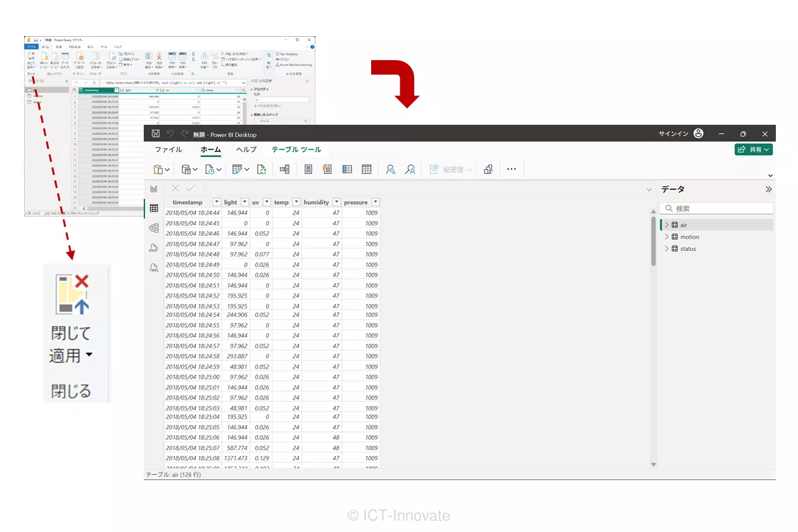This screenshot has width=798, height=532.
Task: Select the ホーム tab in Power BI Desktop
Action: (211, 150)
